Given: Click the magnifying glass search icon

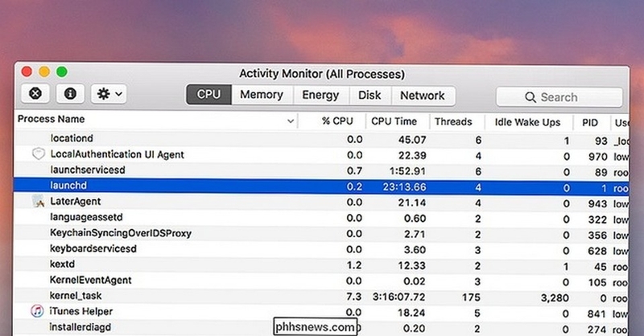Looking at the screenshot, I should point(530,97).
